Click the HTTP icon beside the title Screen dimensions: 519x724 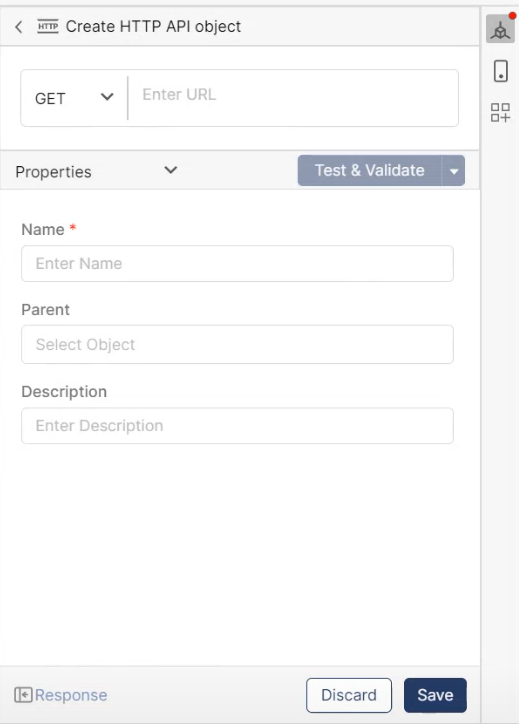tap(48, 27)
